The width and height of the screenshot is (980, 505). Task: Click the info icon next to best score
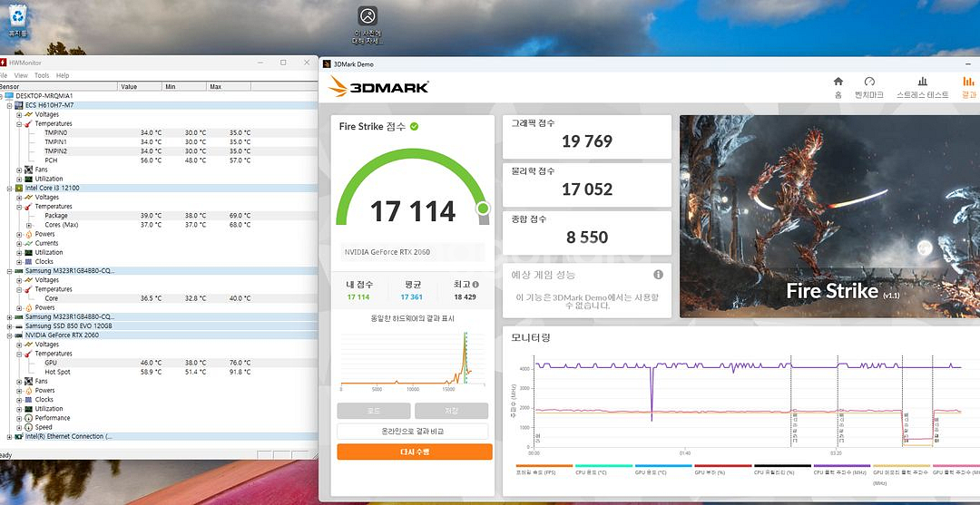click(x=475, y=285)
